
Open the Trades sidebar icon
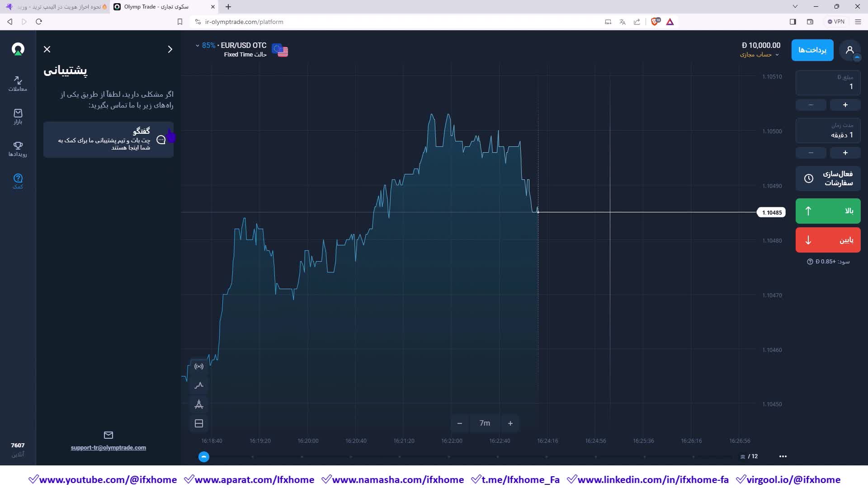18,84
